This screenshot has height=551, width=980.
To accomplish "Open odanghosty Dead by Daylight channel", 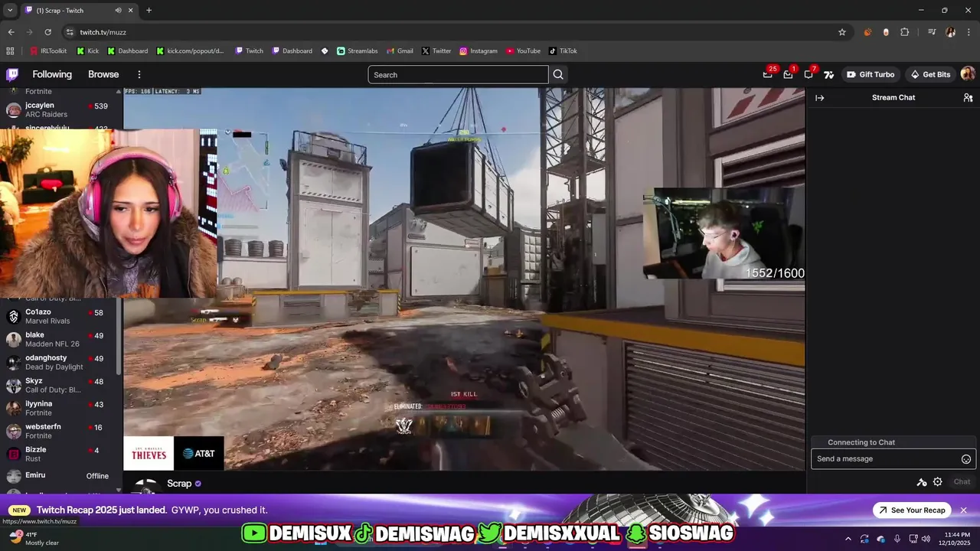I will pos(60,362).
